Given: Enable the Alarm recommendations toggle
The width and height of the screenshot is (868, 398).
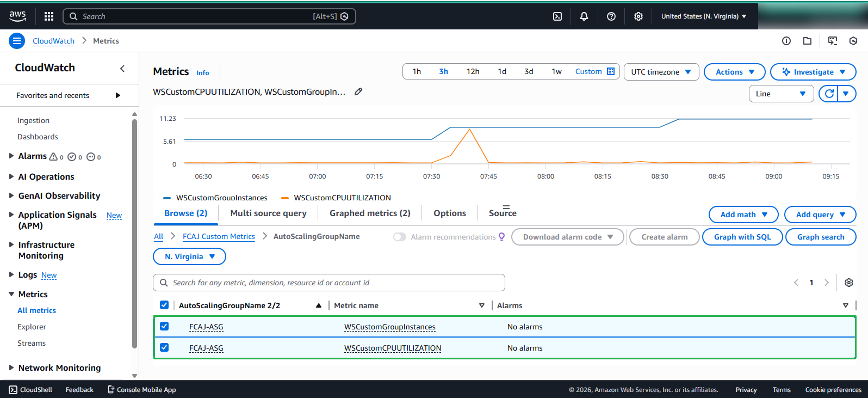Looking at the screenshot, I should [400, 237].
